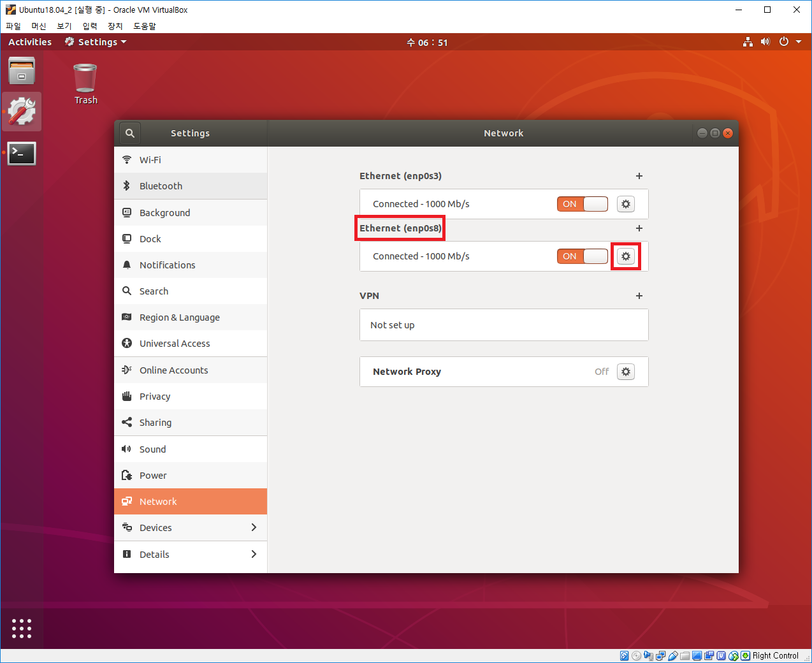The height and width of the screenshot is (663, 812).
Task: Select the Dock settings panel
Action: click(191, 238)
